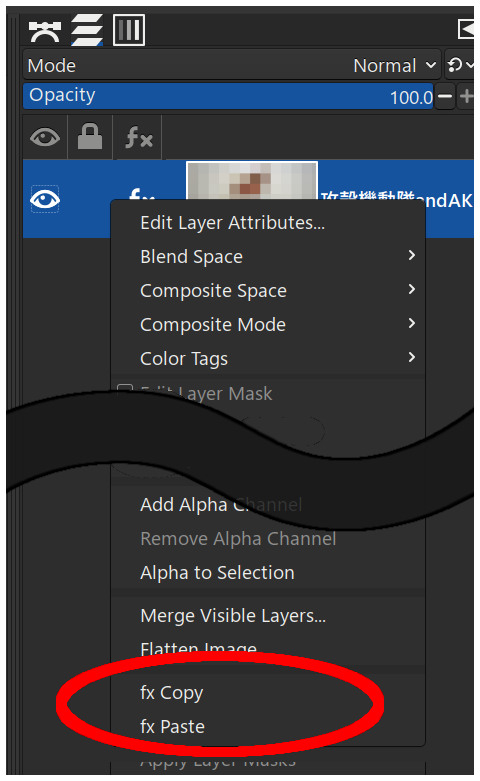Select the layer thumbnail preview
The image size is (480, 781).
pos(251,180)
